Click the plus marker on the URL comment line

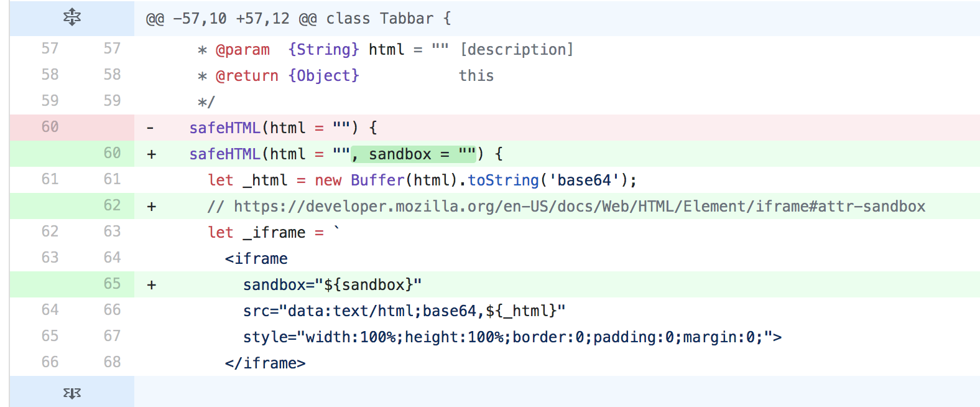tap(151, 207)
